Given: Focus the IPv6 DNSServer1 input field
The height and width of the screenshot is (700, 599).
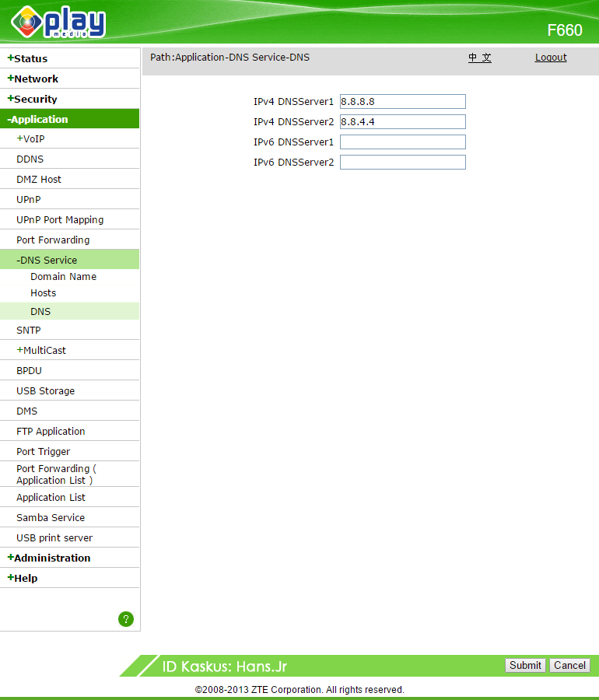Looking at the screenshot, I should coord(403,142).
